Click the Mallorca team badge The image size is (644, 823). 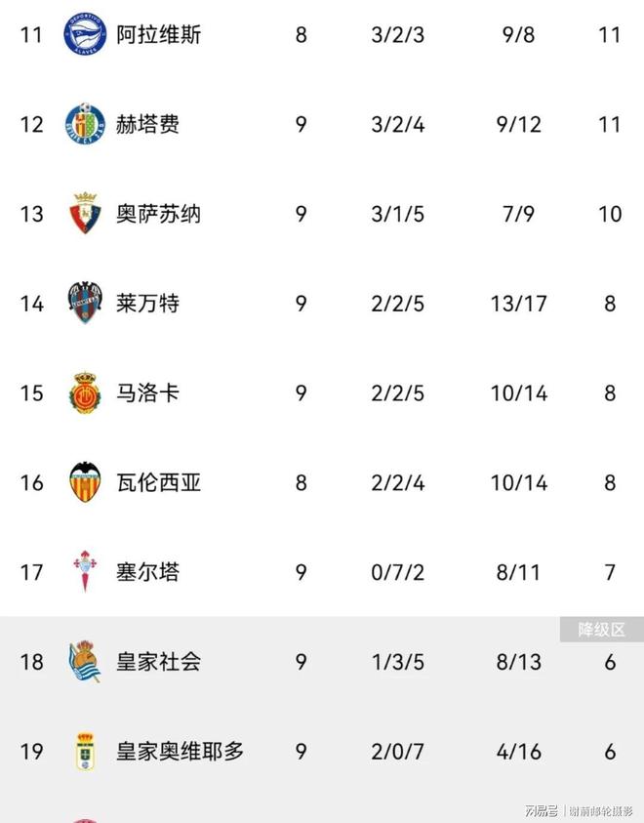pos(85,392)
